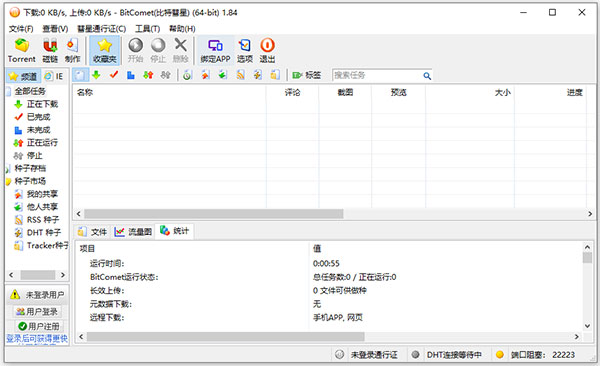Image resolution: width=600 pixels, height=366 pixels.
Task: Click the gray arrows stopped filter icon
Action: point(165,75)
